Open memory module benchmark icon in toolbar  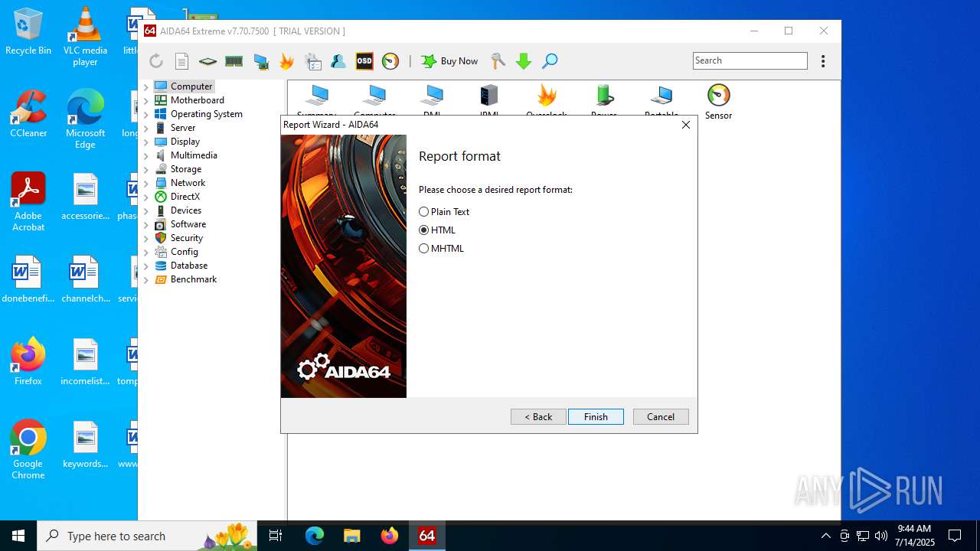tap(234, 61)
